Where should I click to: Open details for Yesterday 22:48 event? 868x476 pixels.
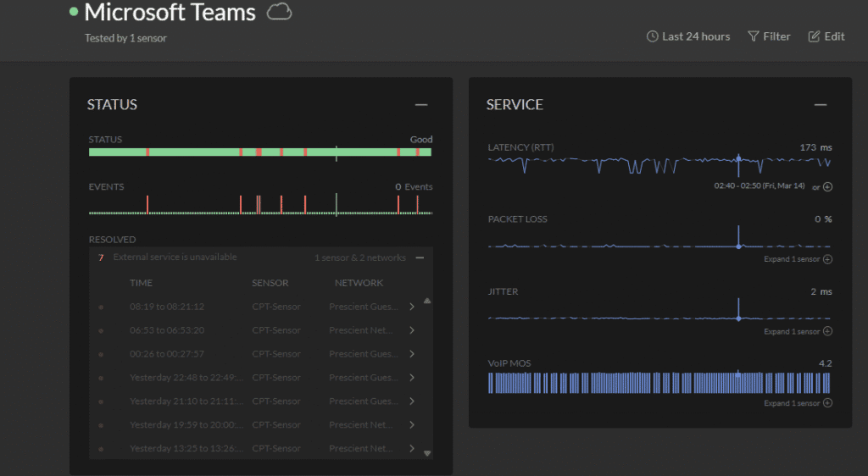pos(412,378)
